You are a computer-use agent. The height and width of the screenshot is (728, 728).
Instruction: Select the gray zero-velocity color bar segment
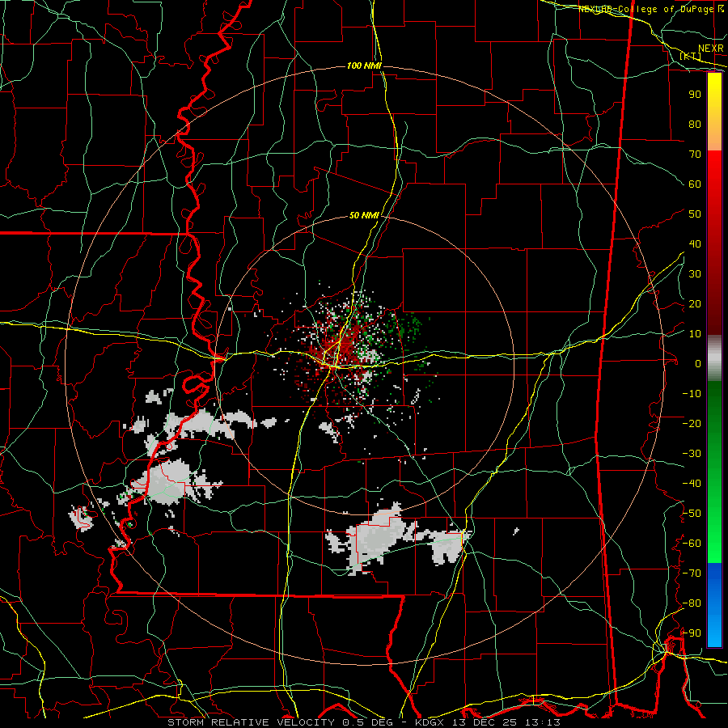click(714, 358)
